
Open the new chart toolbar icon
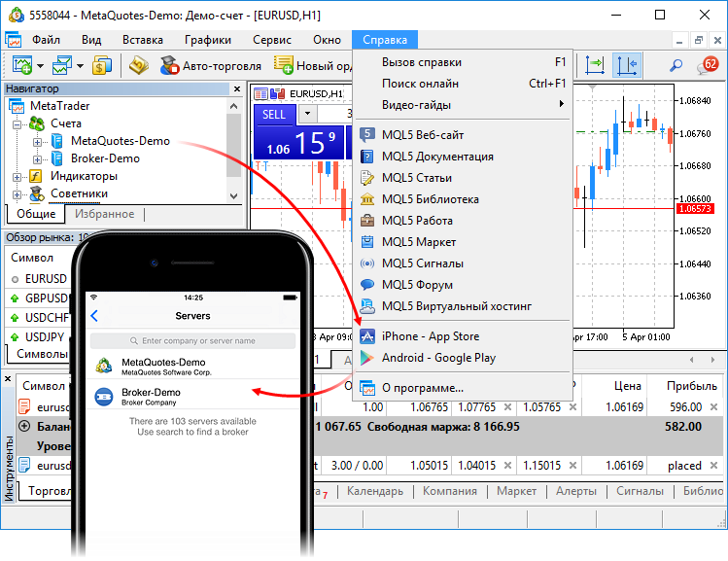tap(21, 65)
